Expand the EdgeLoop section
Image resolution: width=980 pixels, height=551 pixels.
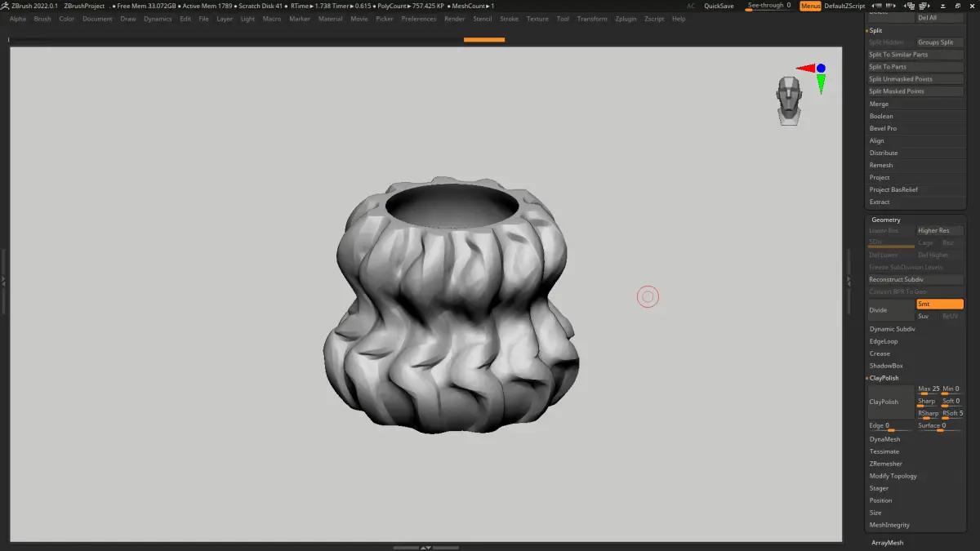tap(884, 341)
